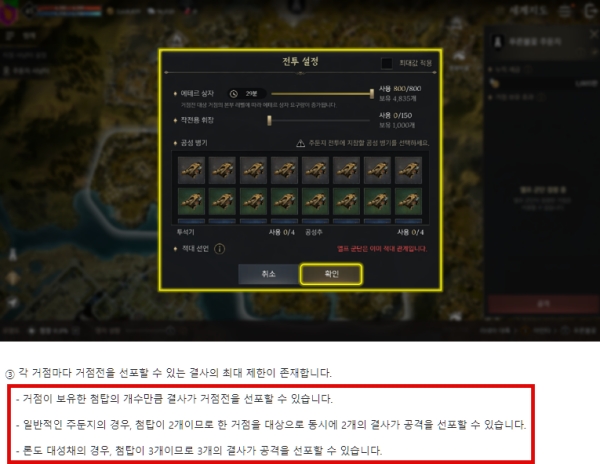Click the 취소 cancel button
Image resolution: width=600 pixels, height=464 pixels.
coord(269,274)
